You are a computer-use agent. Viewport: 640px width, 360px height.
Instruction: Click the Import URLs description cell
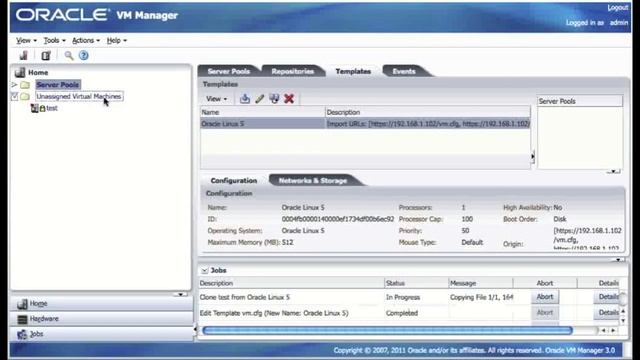428,124
